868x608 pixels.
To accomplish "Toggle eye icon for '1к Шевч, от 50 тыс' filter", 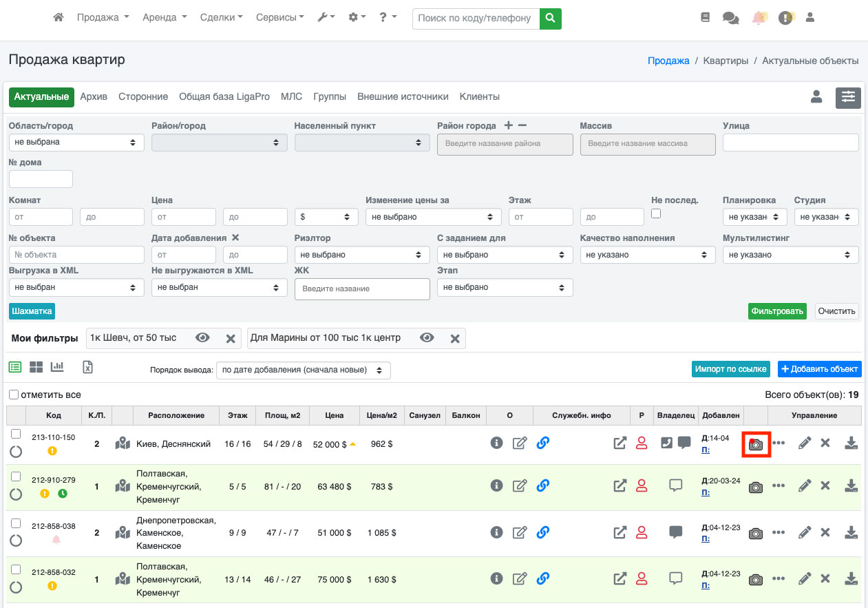I will (x=202, y=338).
